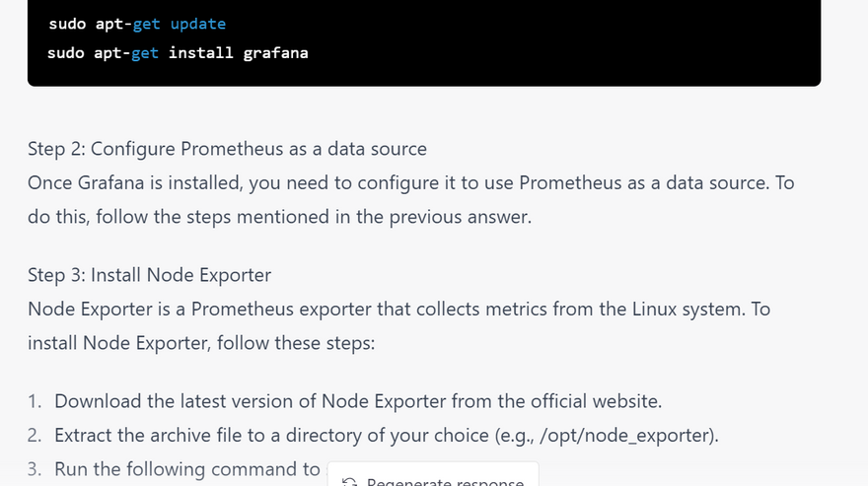Click the "Step 2: Configure Prometheus" heading
Image resolution: width=868 pixels, height=486 pixels.
pyautogui.click(x=227, y=149)
